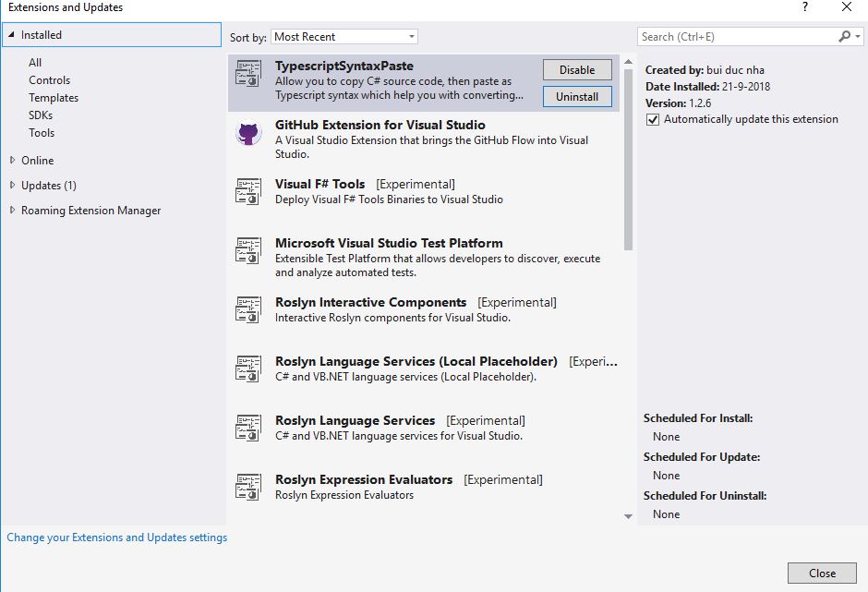Click the Scheduled For Install label
Viewport: 868px width, 592px height.
point(698,418)
